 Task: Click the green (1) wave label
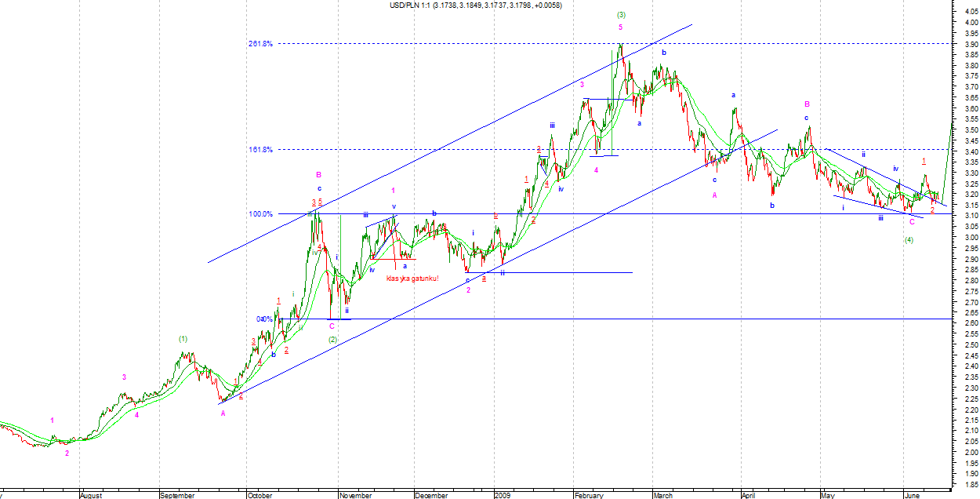pos(183,339)
